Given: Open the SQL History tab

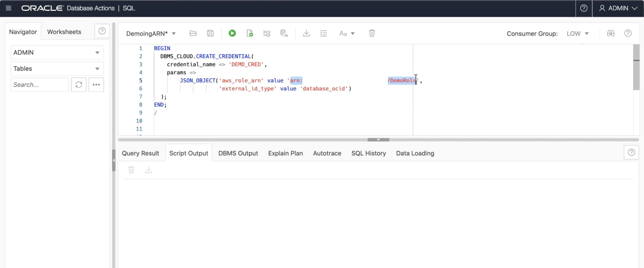Looking at the screenshot, I should (x=369, y=153).
